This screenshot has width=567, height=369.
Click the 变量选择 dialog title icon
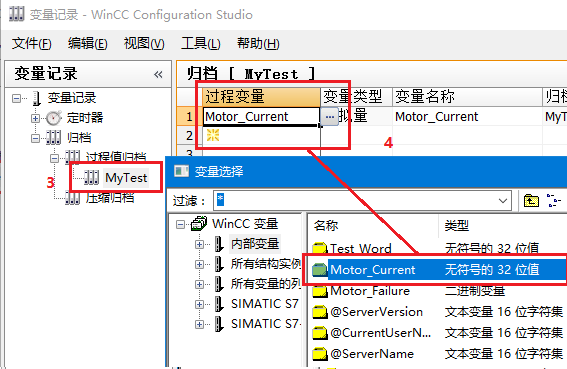[182, 171]
